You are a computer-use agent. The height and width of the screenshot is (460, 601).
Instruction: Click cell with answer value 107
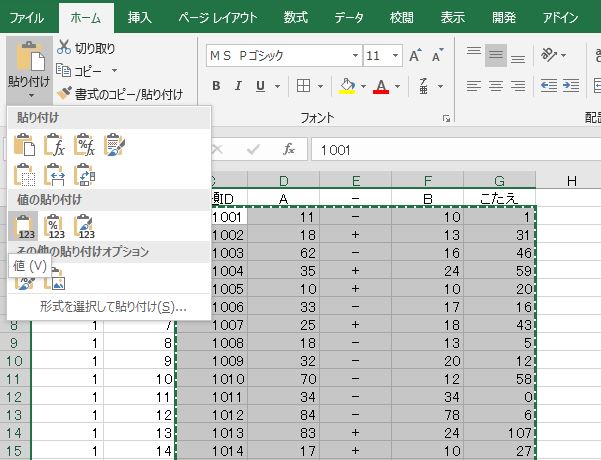(x=499, y=433)
